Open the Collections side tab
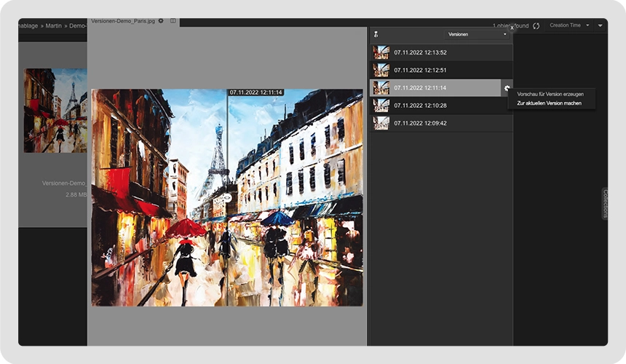Image resolution: width=626 pixels, height=364 pixels. (x=604, y=204)
